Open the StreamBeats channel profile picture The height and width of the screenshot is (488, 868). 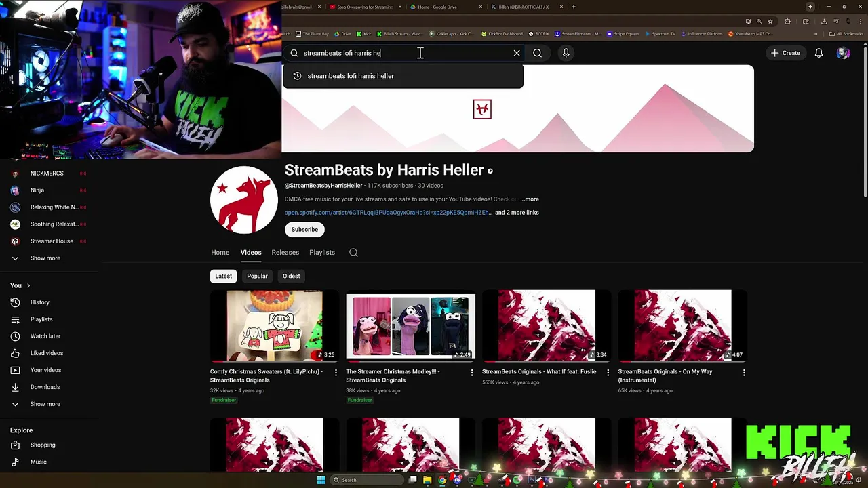[x=244, y=200]
